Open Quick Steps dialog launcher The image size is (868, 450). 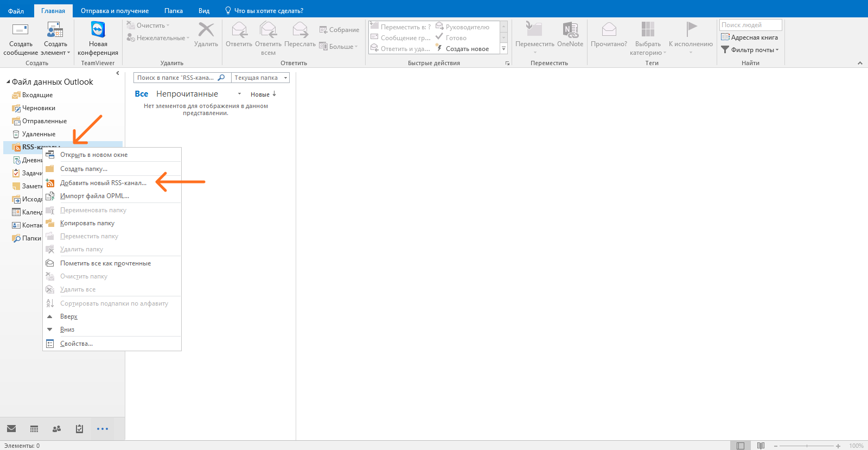click(508, 64)
